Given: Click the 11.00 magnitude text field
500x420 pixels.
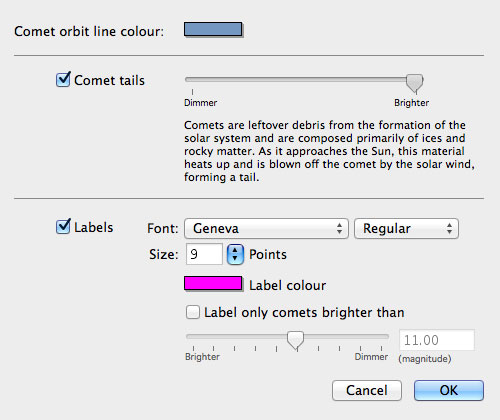Looking at the screenshot, I should tap(437, 340).
